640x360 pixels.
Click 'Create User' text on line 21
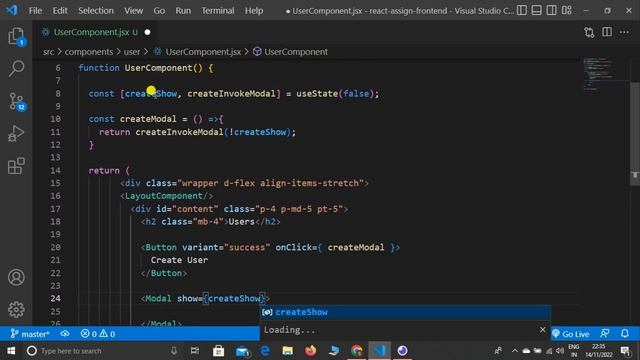(x=179, y=260)
